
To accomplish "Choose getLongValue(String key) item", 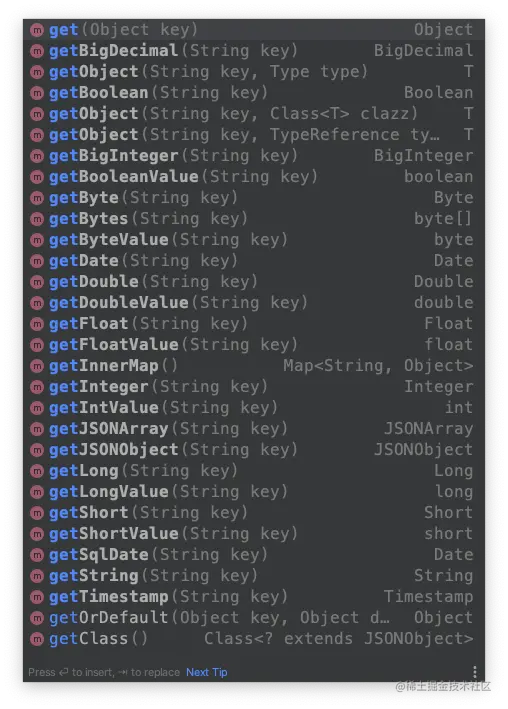I will [x=254, y=492].
